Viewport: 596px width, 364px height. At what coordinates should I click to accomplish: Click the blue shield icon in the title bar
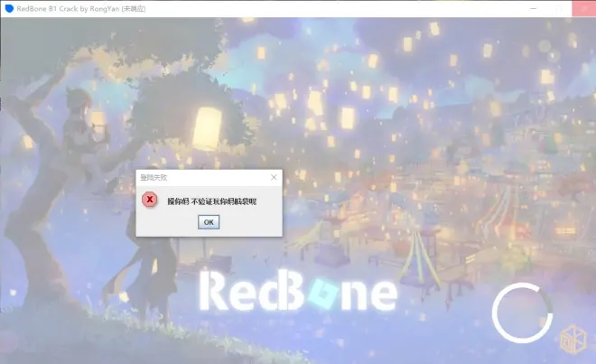(x=8, y=8)
